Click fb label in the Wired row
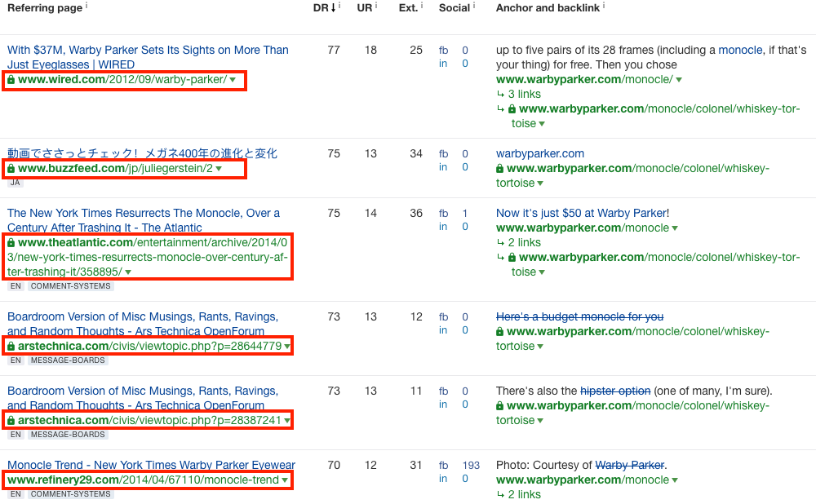Viewport: 816px width, 504px height. tap(443, 51)
